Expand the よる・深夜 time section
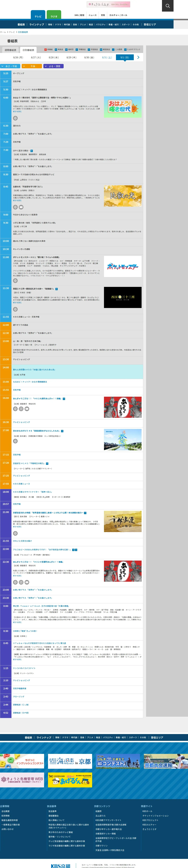The image size is (188, 868). (54, 66)
